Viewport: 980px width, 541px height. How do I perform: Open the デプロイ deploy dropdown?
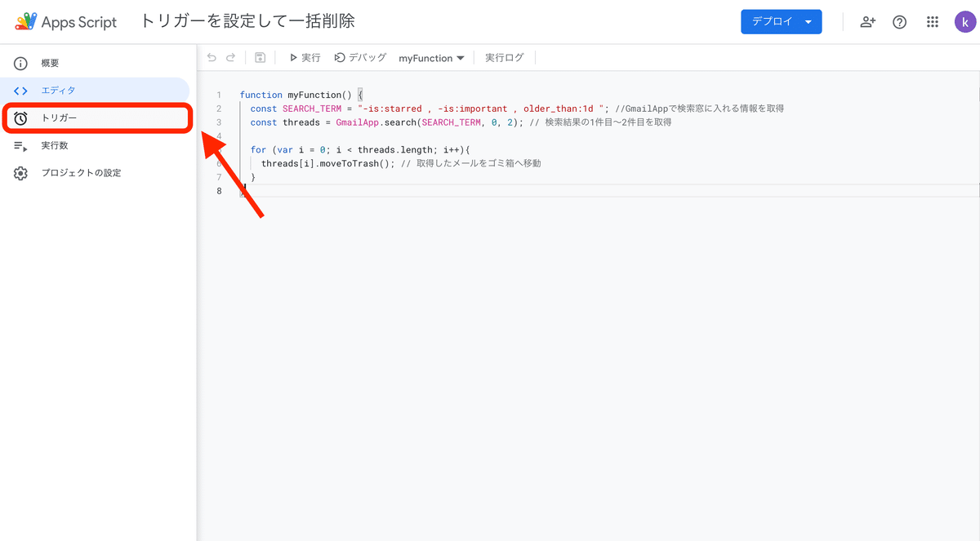point(782,22)
